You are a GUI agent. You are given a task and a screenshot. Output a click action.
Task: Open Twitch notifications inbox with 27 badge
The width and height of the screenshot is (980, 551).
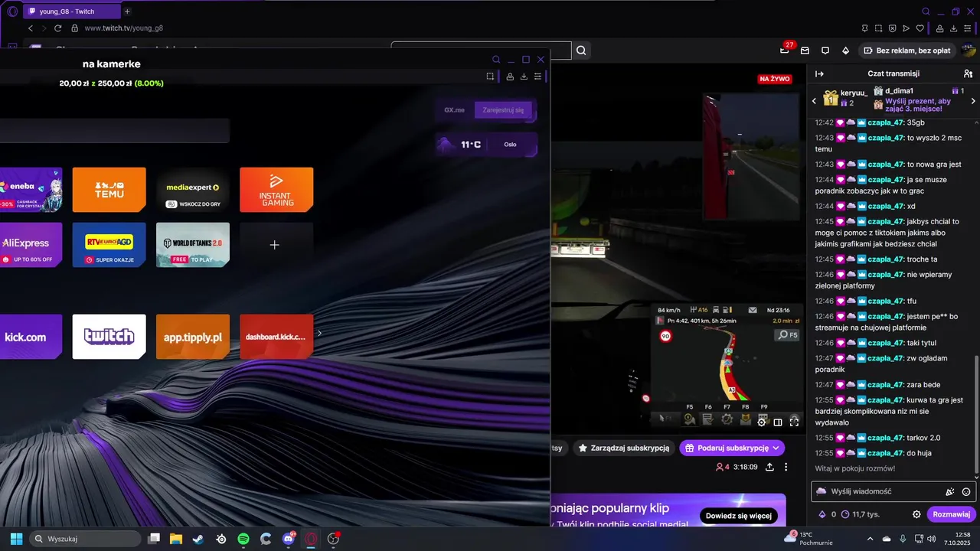[785, 51]
